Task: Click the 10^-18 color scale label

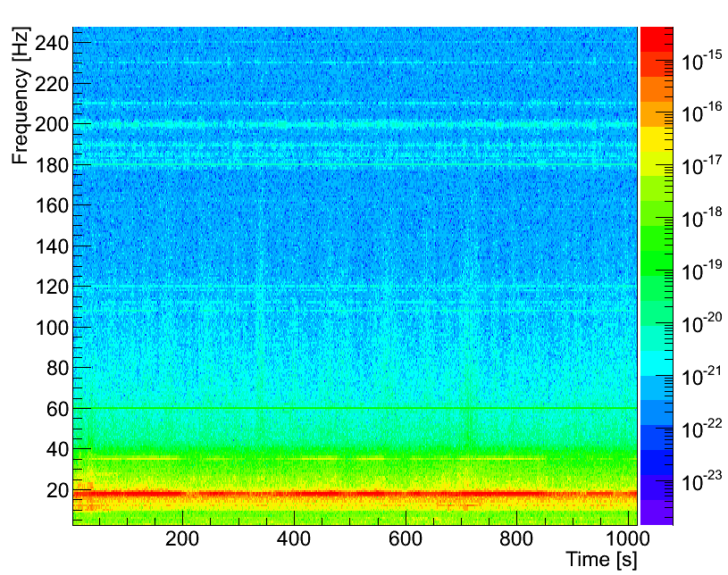Action: point(701,218)
